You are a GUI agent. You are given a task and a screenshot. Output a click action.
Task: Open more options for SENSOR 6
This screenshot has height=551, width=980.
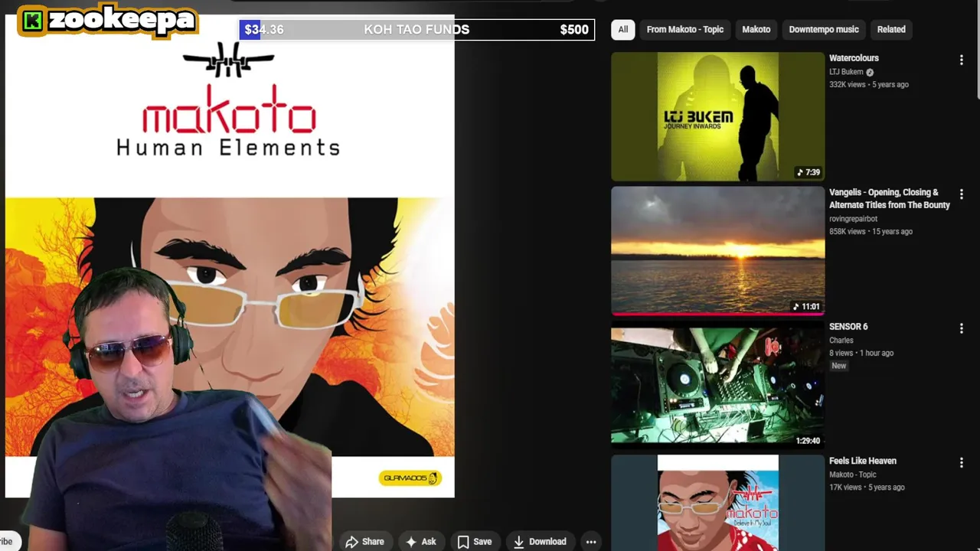[x=962, y=328]
